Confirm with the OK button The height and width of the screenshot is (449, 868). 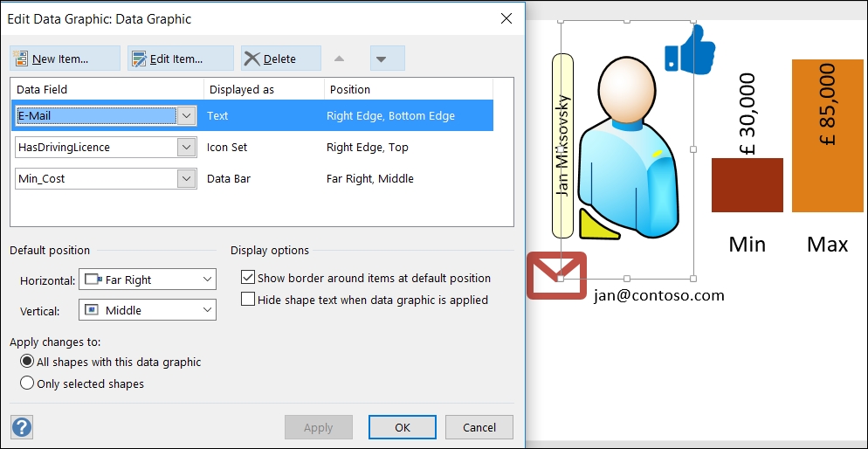(x=403, y=427)
